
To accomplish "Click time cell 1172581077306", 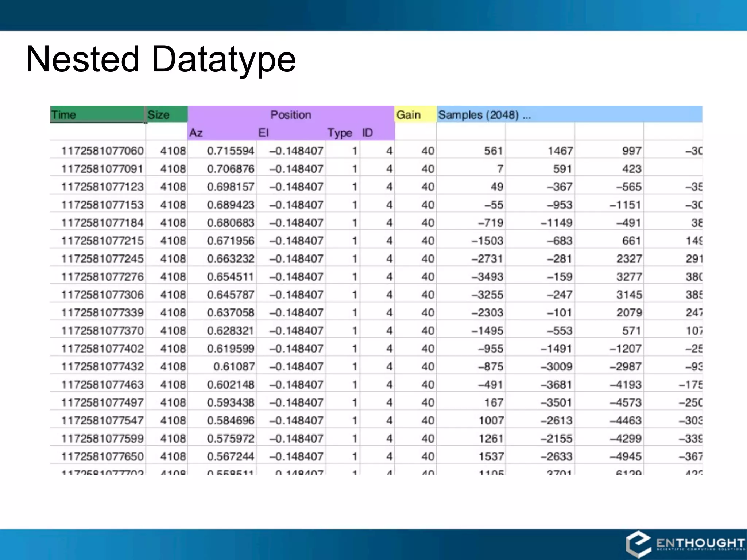I will (102, 294).
